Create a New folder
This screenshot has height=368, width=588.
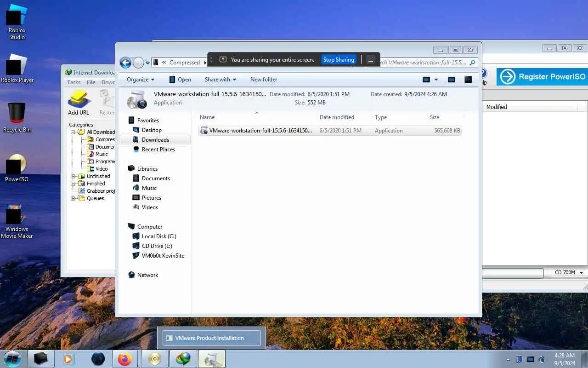pyautogui.click(x=264, y=80)
